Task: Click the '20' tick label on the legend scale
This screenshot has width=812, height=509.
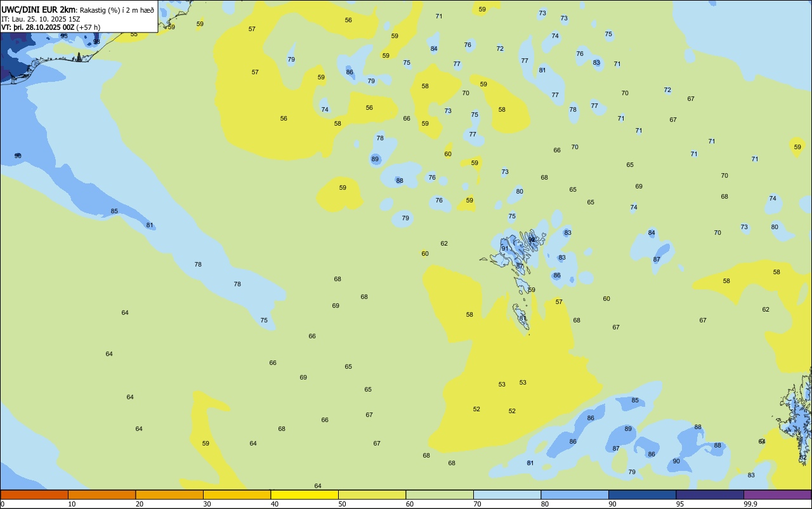Action: tap(140, 504)
